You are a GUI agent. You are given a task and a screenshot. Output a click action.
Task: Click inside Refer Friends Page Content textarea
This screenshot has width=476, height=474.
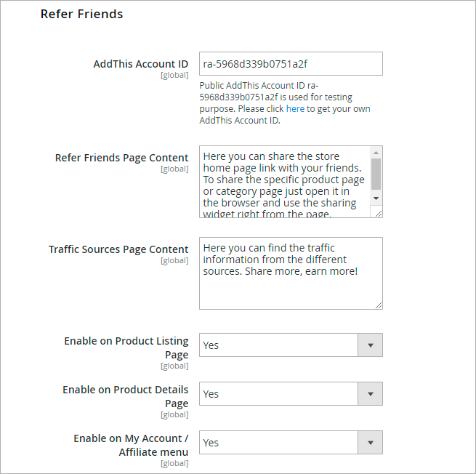284,182
